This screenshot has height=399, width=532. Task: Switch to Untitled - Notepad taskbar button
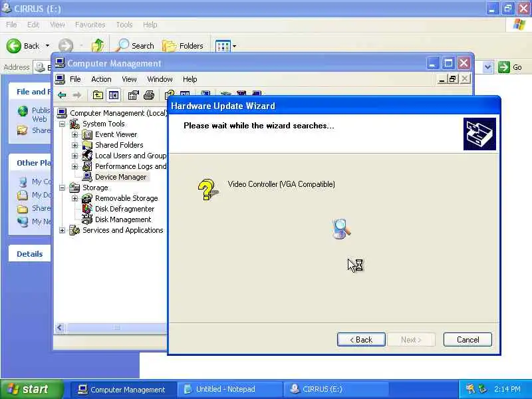point(230,389)
